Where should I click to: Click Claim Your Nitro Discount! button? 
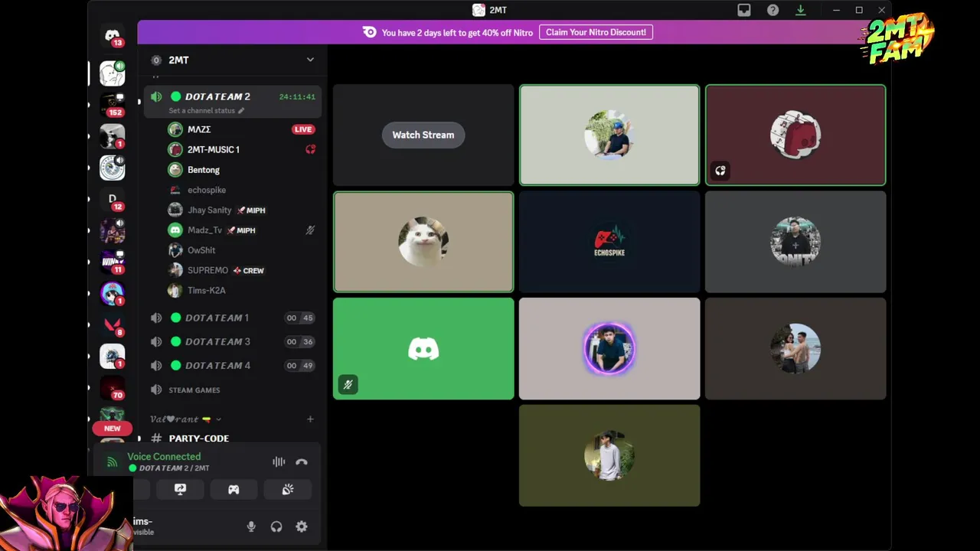[596, 32]
